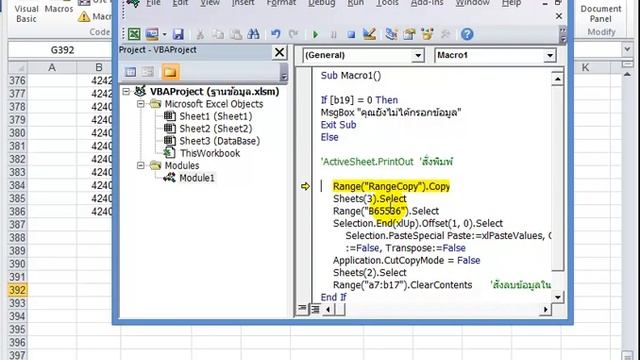Open the Insert menu
Image resolution: width=640 pixels, height=360 pixels.
(243, 3)
